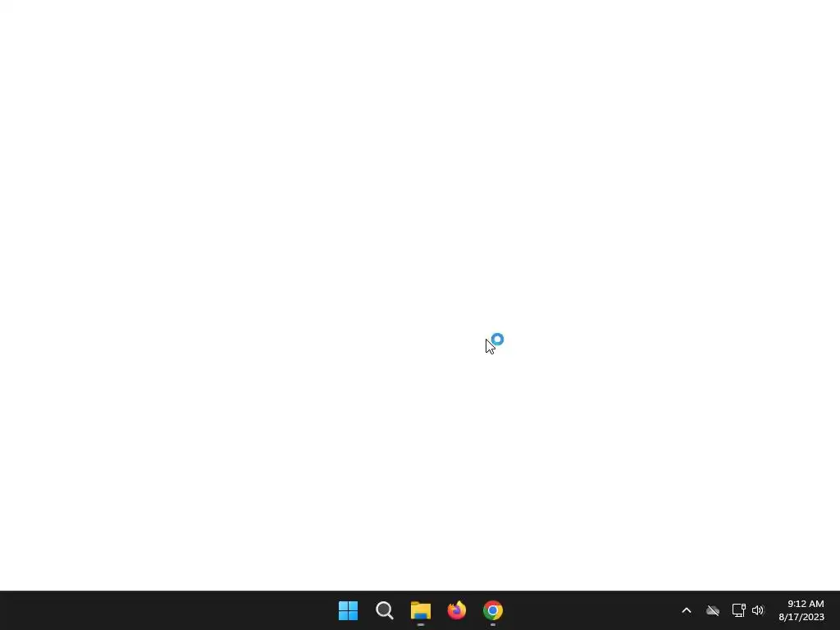Open network status tray icon
Screen dimensions: 840x630
(739, 610)
